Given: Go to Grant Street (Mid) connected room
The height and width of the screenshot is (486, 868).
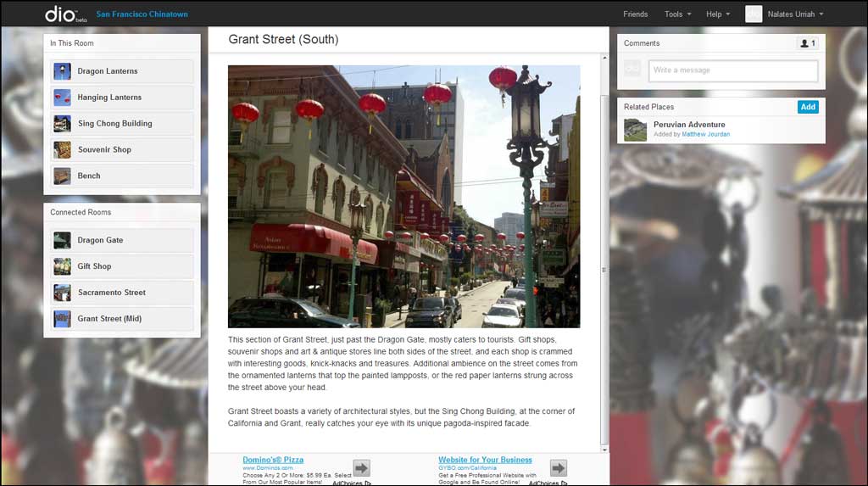Looking at the screenshot, I should (122, 319).
